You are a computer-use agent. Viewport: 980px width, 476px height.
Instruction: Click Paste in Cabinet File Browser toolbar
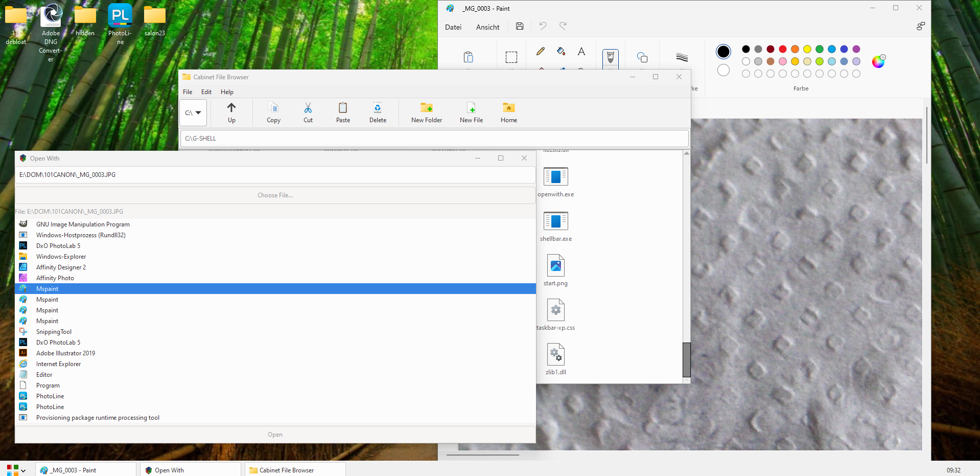pos(343,112)
